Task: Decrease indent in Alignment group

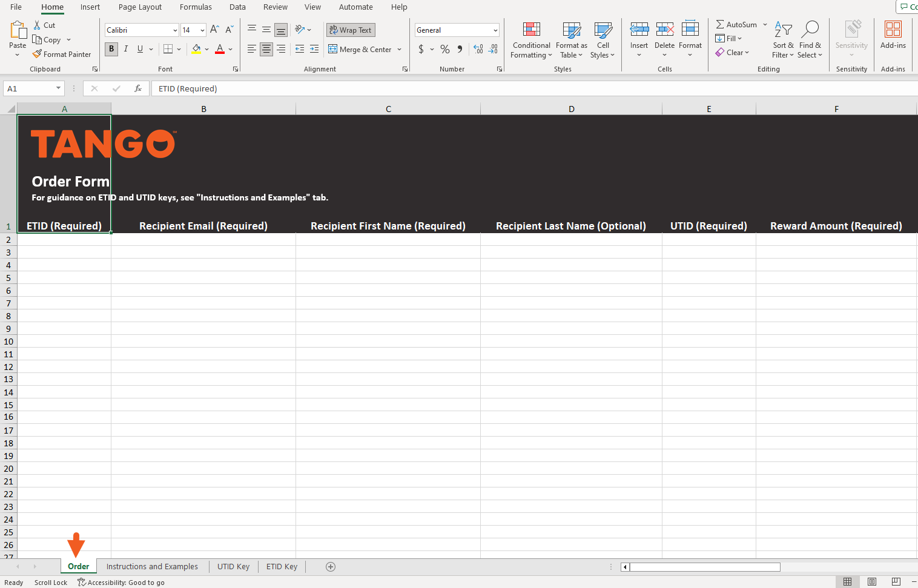Action: pyautogui.click(x=300, y=49)
